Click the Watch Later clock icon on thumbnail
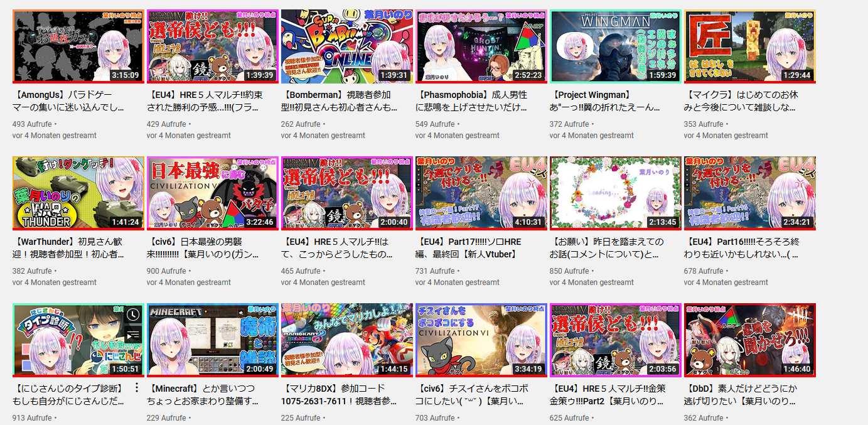 coord(133,315)
